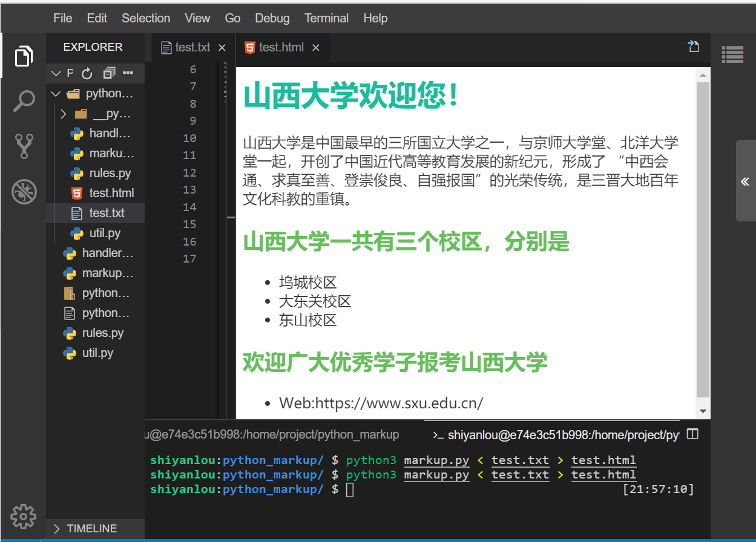
Task: Open nested marku... Python file
Action: [95, 154]
